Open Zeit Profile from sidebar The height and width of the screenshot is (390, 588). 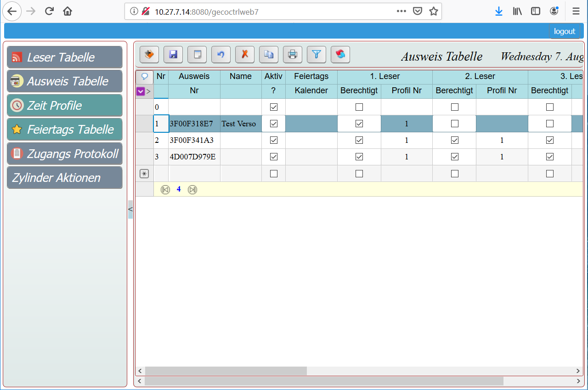click(65, 105)
